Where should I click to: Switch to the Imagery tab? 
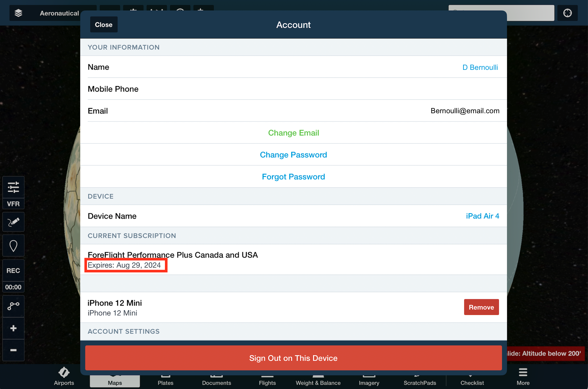[369, 381]
